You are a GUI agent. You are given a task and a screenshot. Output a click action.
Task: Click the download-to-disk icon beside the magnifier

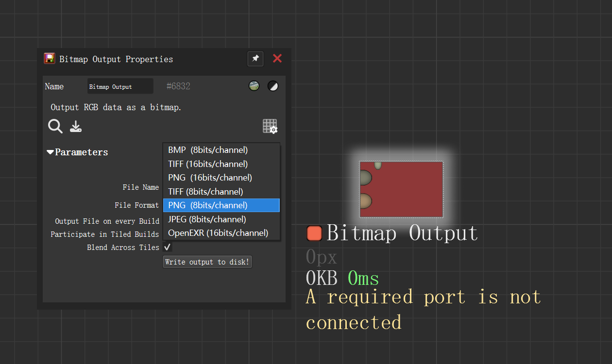pos(76,127)
